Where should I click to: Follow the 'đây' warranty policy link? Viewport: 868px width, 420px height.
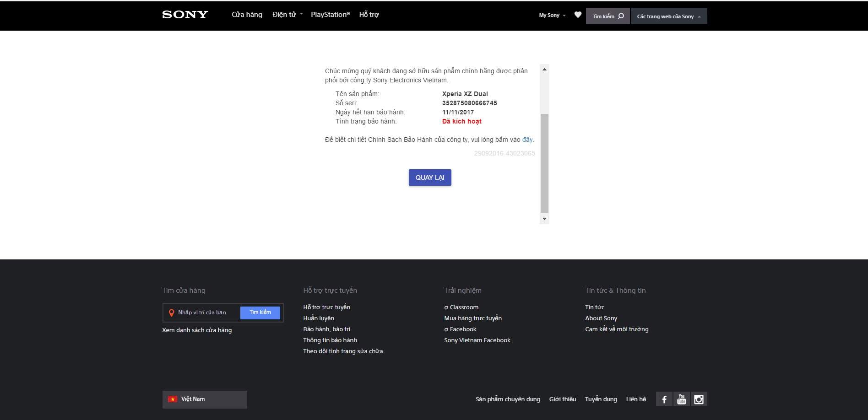point(527,140)
